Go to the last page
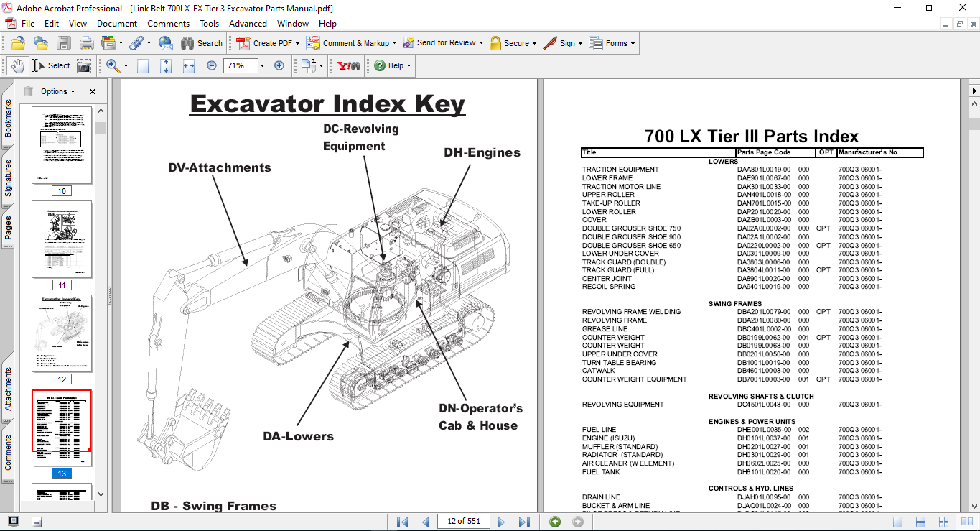980x531 pixels. pyautogui.click(x=524, y=522)
